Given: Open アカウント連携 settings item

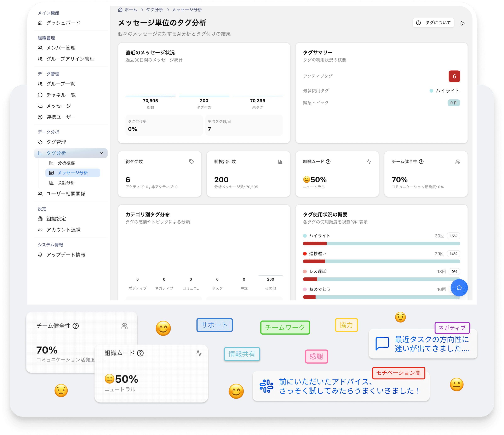Looking at the screenshot, I should (x=63, y=230).
